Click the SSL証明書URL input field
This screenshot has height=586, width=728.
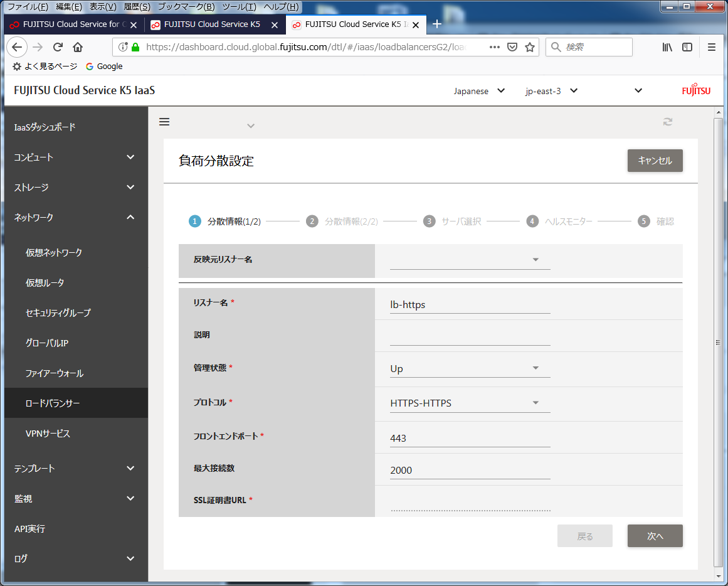[x=470, y=503]
